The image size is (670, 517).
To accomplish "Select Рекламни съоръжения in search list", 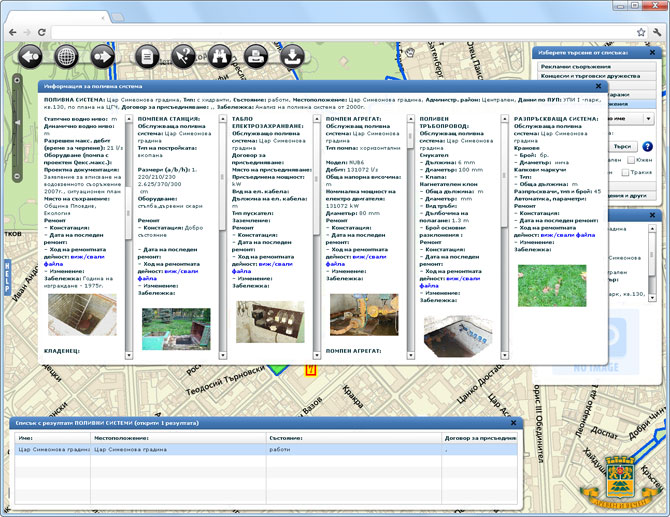I will pyautogui.click(x=597, y=67).
